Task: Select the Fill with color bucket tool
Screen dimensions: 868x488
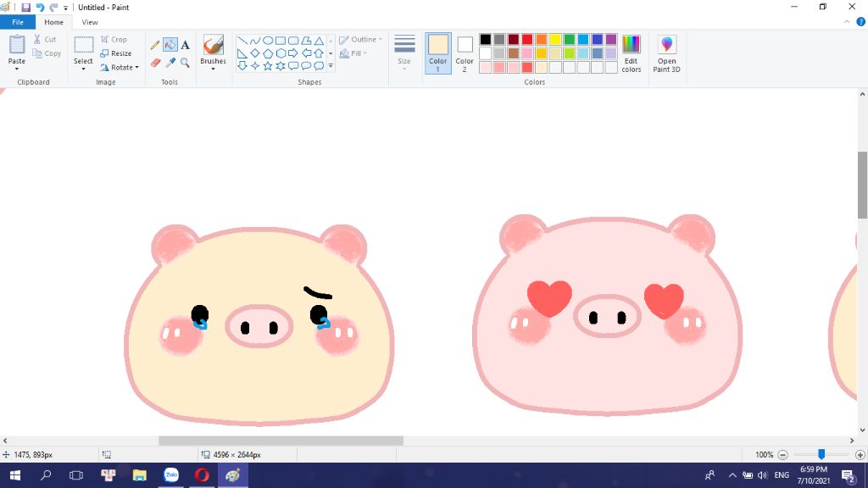Action: point(170,45)
